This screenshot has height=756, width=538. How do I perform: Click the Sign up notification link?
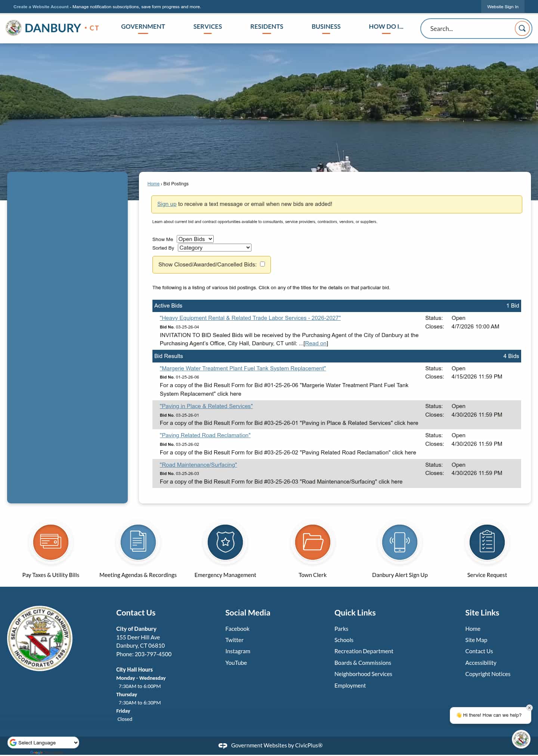pos(167,204)
